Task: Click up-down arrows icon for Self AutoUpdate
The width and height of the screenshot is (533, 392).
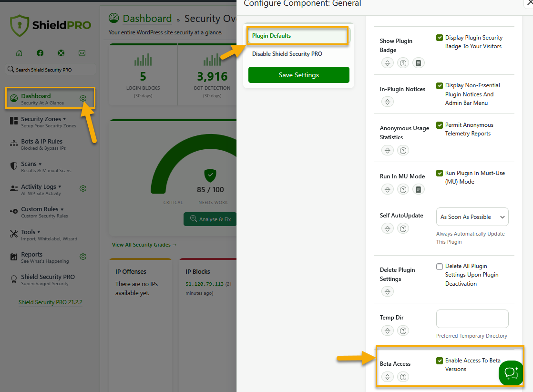Action: [388, 228]
